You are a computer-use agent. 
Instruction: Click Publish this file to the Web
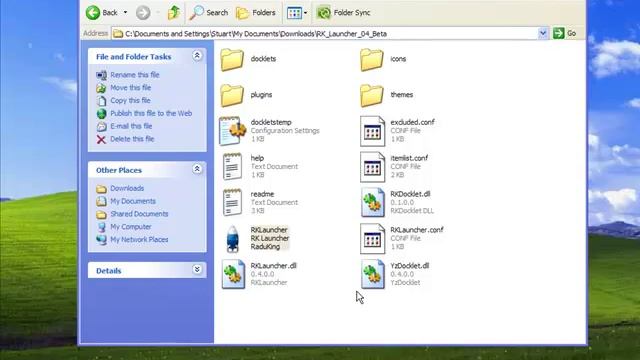pyautogui.click(x=151, y=113)
